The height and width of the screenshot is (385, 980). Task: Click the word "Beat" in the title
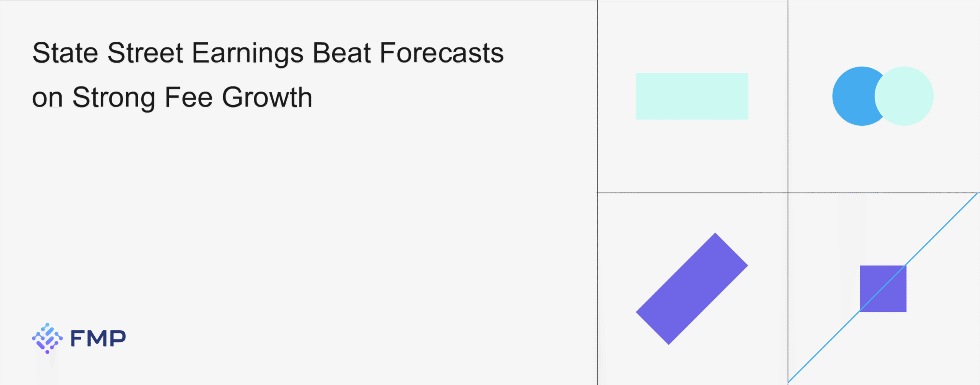(x=341, y=53)
